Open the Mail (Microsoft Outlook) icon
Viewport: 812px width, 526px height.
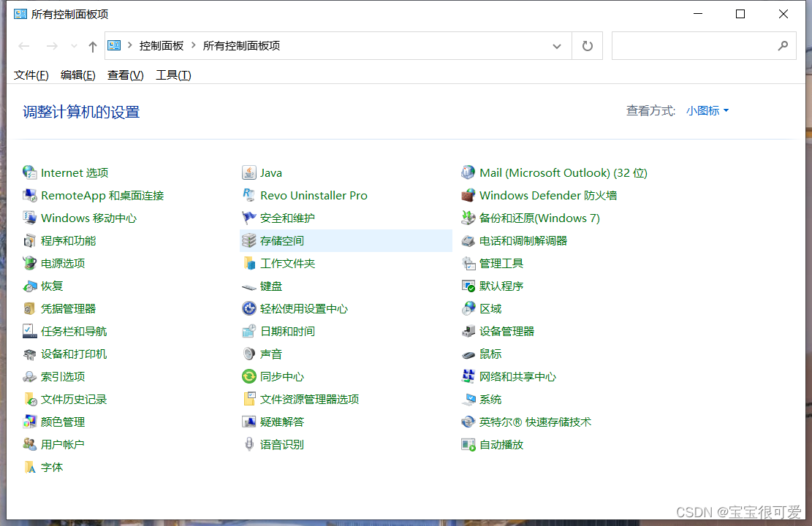click(468, 172)
